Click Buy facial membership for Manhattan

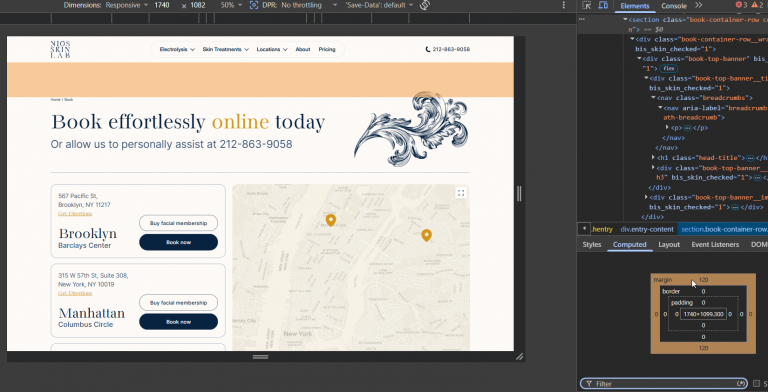[178, 303]
